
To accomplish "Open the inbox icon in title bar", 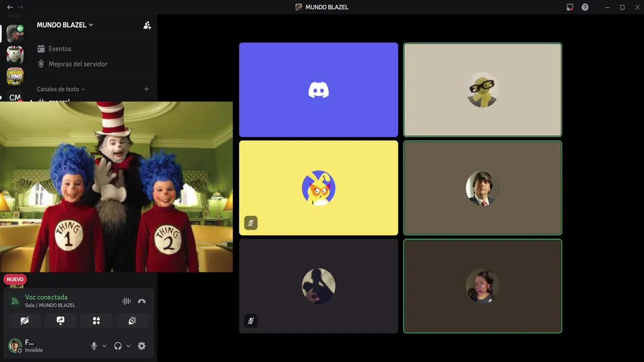I will [570, 7].
